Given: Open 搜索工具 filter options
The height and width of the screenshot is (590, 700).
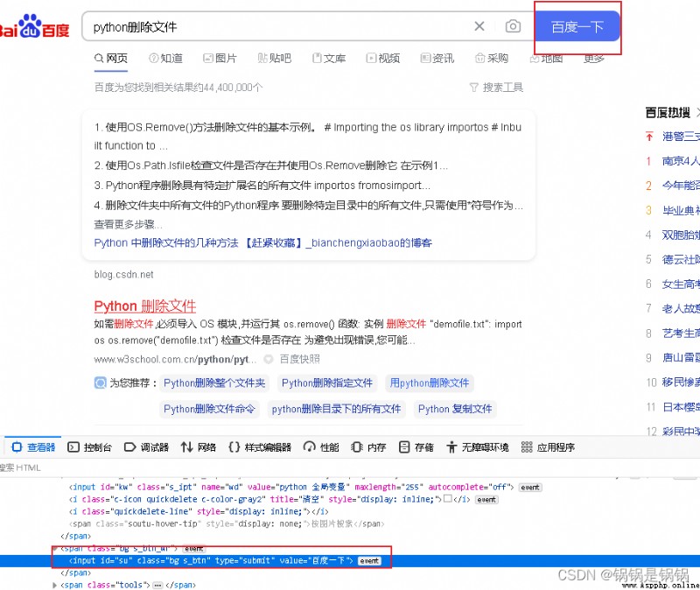Looking at the screenshot, I should [496, 87].
